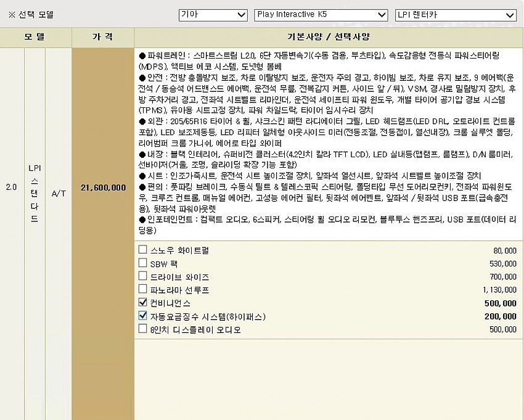Click the 1,130,000 sunroof option price
This screenshot has height=420, width=524.
499,290
